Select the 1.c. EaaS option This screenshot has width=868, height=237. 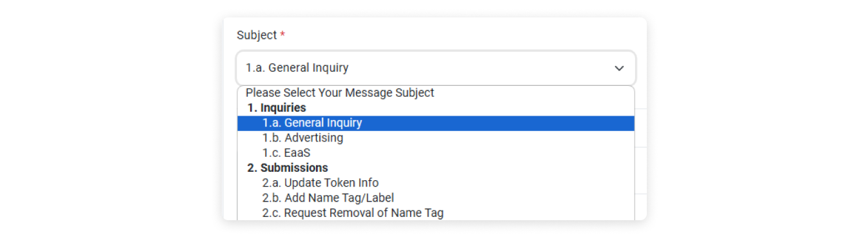[x=436, y=153]
